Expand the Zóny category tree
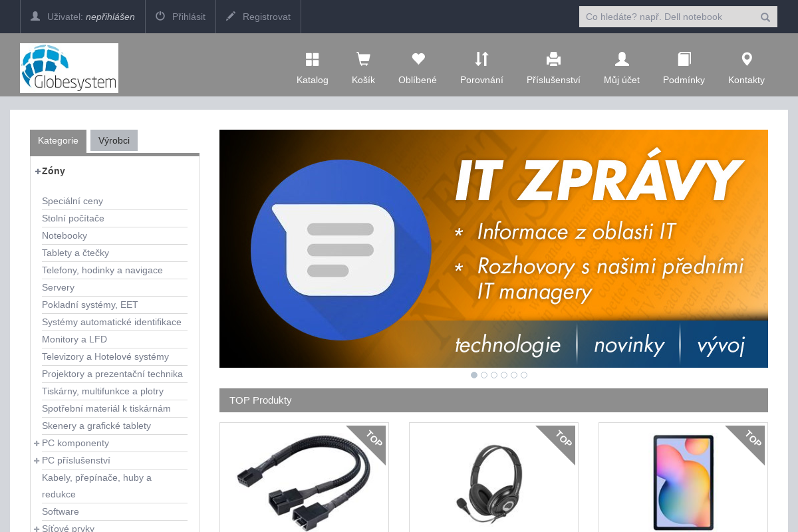The height and width of the screenshot is (532, 798). coord(38,172)
